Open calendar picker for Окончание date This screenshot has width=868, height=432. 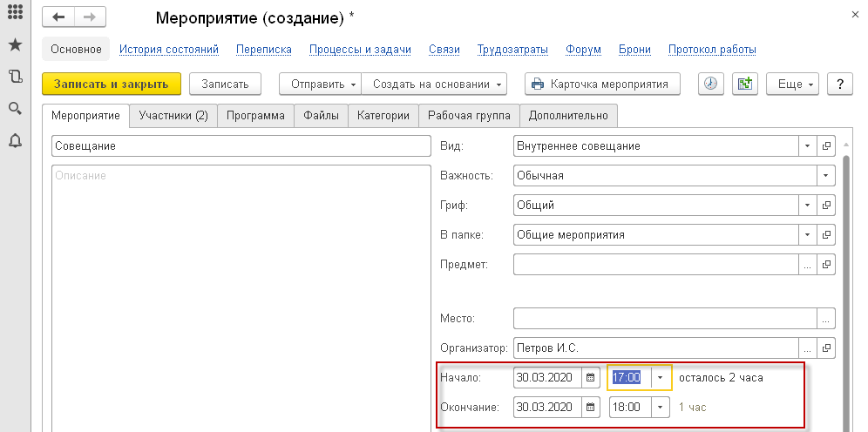click(x=591, y=408)
